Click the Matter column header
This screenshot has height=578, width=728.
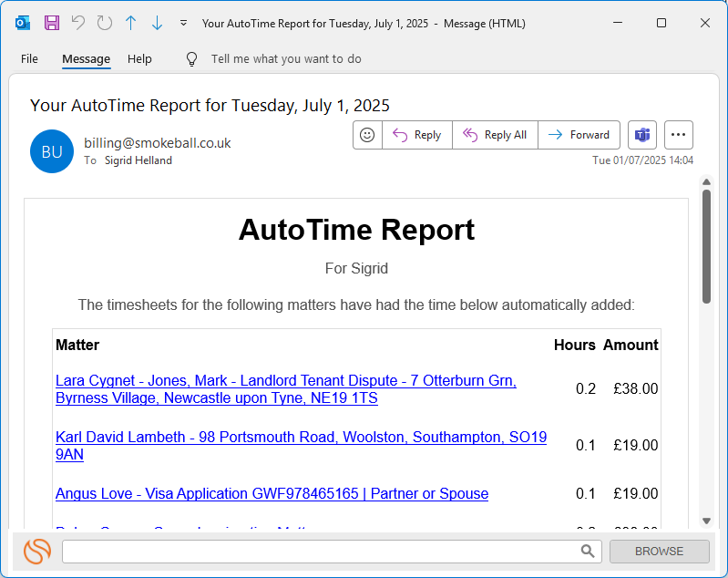[77, 345]
